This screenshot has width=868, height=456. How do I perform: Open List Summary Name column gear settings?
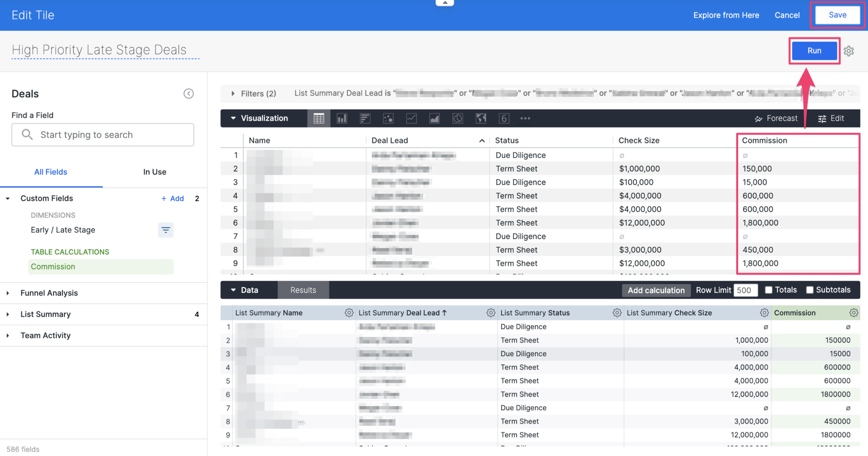(349, 313)
